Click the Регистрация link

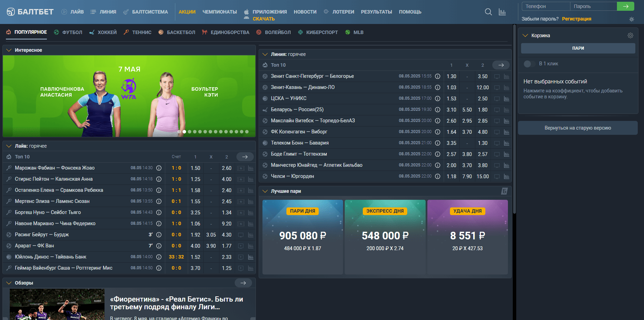(576, 19)
